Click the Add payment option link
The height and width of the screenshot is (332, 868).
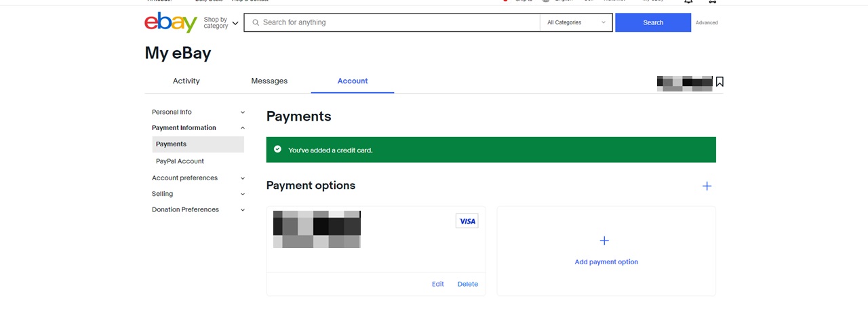point(606,262)
